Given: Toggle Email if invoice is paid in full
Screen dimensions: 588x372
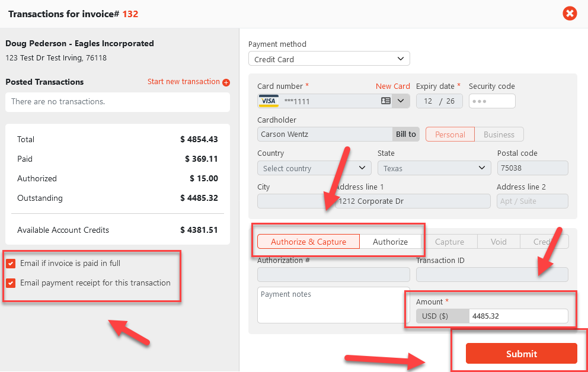Looking at the screenshot, I should pyautogui.click(x=11, y=264).
